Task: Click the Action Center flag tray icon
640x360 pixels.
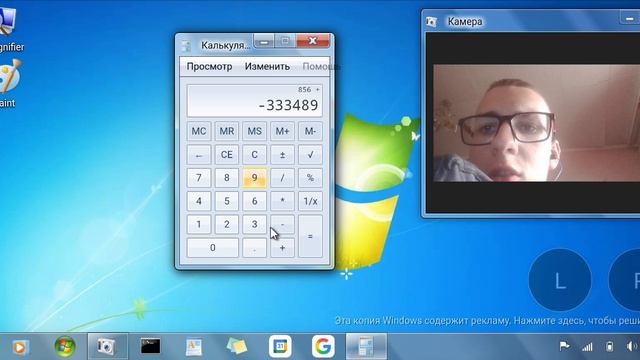Action: point(564,347)
